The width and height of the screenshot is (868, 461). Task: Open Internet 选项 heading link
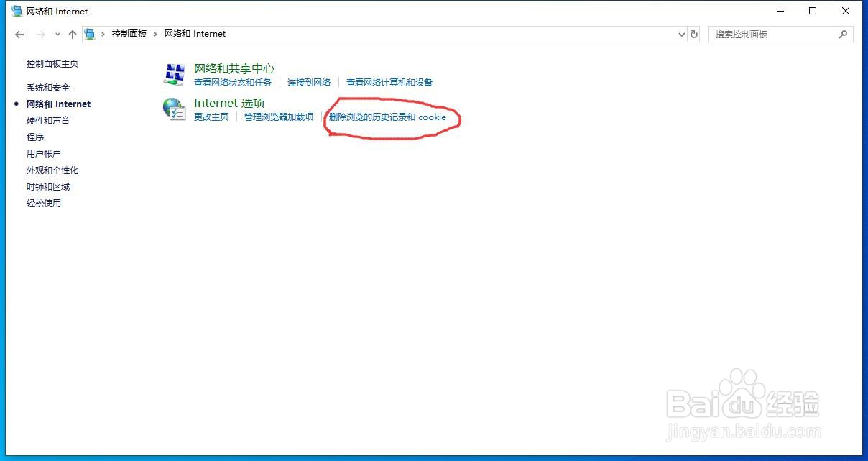click(x=229, y=104)
